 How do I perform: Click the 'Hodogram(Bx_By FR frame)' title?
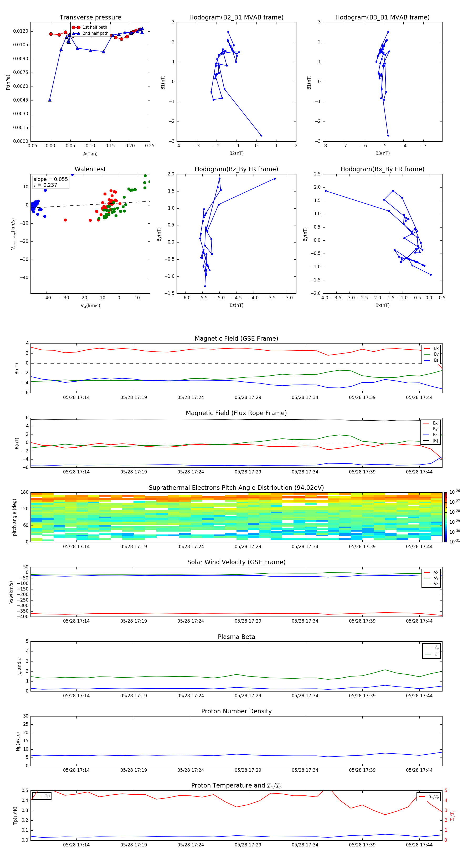pos(382,169)
